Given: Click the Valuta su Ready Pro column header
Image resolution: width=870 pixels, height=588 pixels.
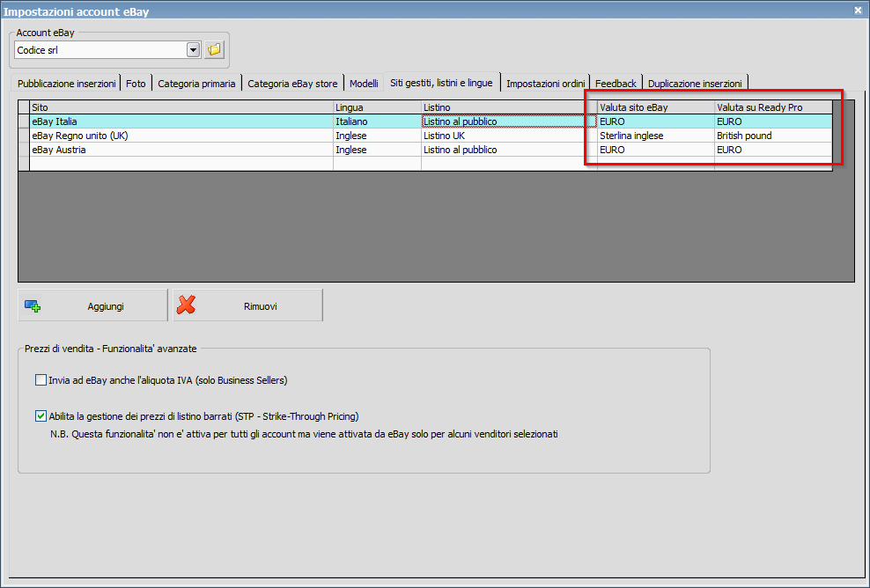Looking at the screenshot, I should [773, 107].
